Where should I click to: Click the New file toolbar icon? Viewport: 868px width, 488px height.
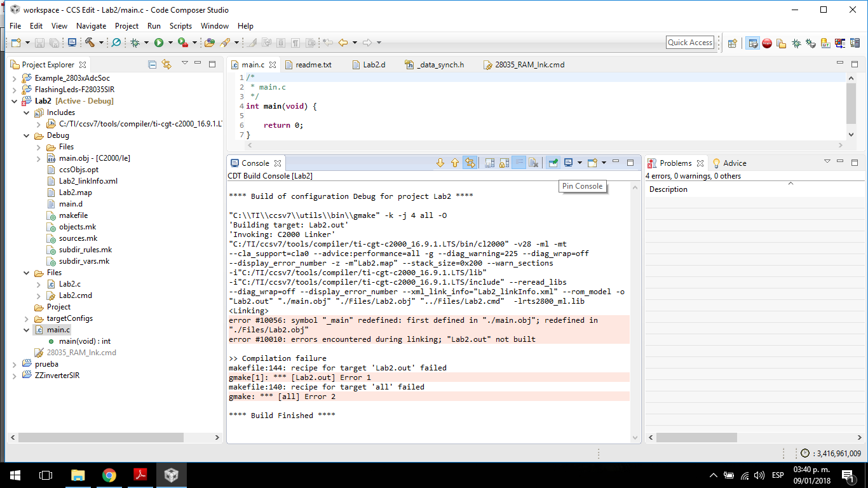coord(15,43)
